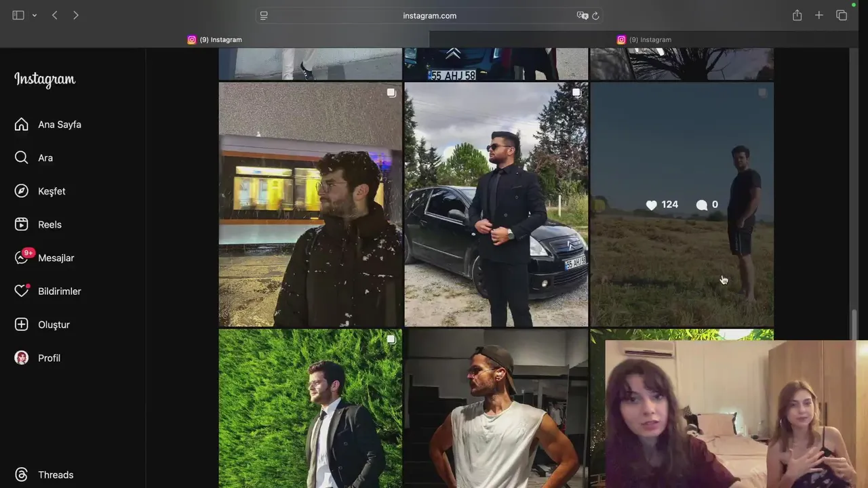Click the Threads icon in sidebar
The image size is (868, 488).
22,474
